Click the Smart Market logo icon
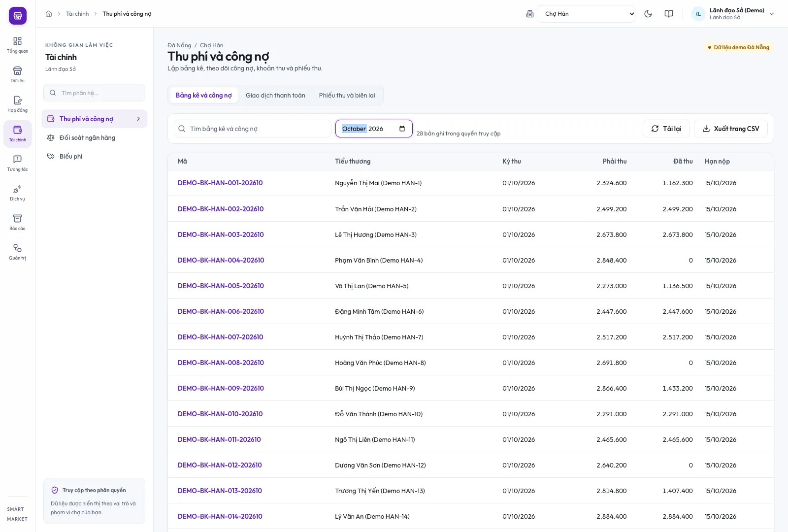The width and height of the screenshot is (788, 532). [18, 16]
